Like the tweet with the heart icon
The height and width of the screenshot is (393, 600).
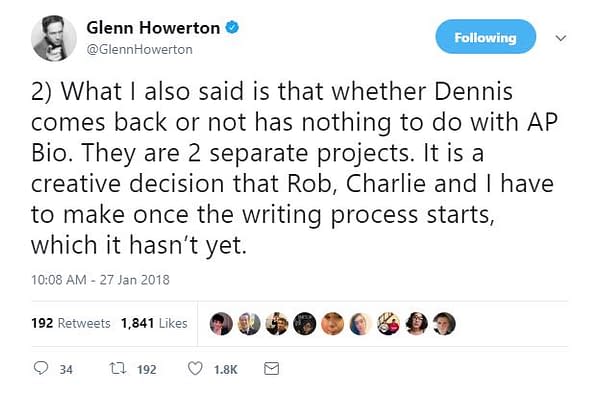point(195,369)
